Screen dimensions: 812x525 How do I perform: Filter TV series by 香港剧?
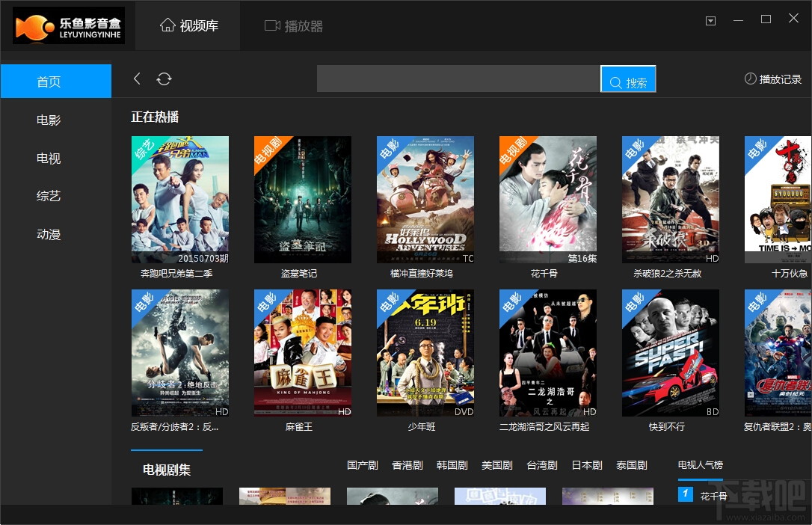click(407, 465)
